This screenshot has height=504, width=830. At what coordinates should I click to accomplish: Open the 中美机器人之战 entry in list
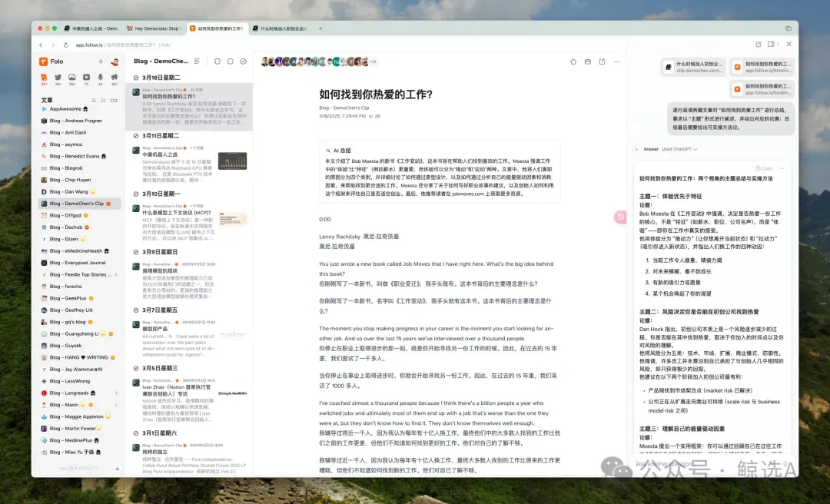click(189, 164)
